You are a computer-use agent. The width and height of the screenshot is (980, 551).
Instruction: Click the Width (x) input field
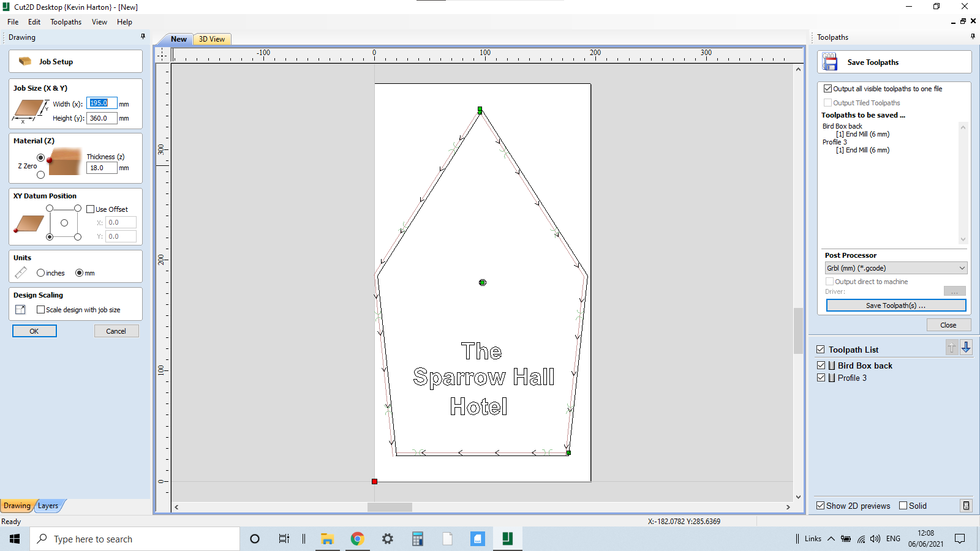click(101, 103)
